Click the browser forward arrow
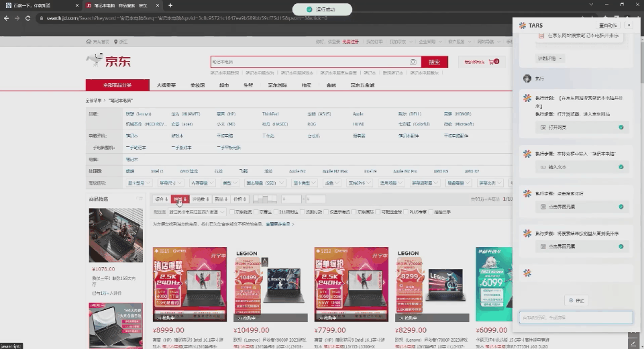The image size is (644, 349). (x=17, y=18)
